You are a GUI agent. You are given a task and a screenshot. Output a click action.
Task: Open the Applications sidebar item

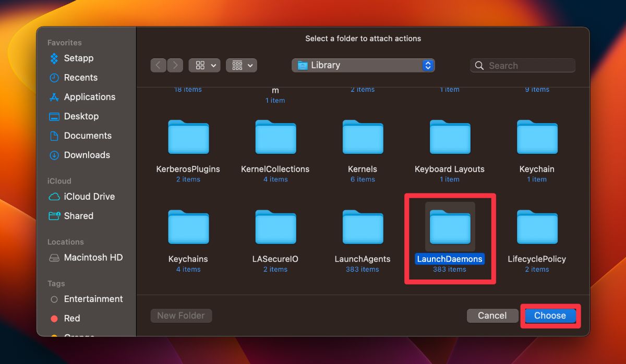(x=89, y=97)
